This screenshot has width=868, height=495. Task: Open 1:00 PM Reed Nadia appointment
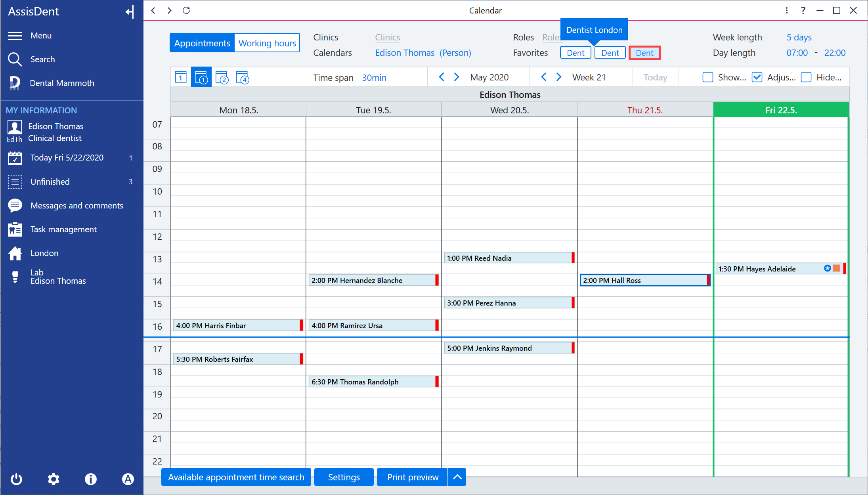coord(509,258)
